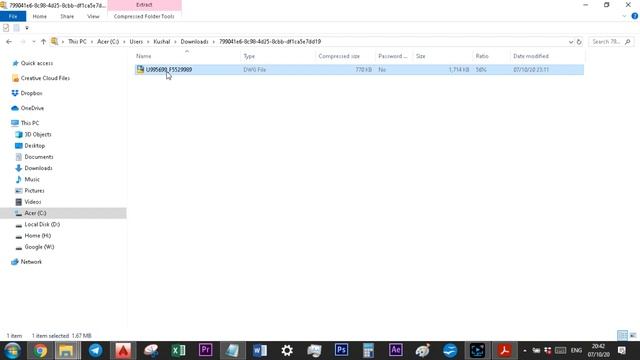Screen dimensions: 640x360
Task: Open Desktop folder in sidebar
Action: [x=35, y=146]
